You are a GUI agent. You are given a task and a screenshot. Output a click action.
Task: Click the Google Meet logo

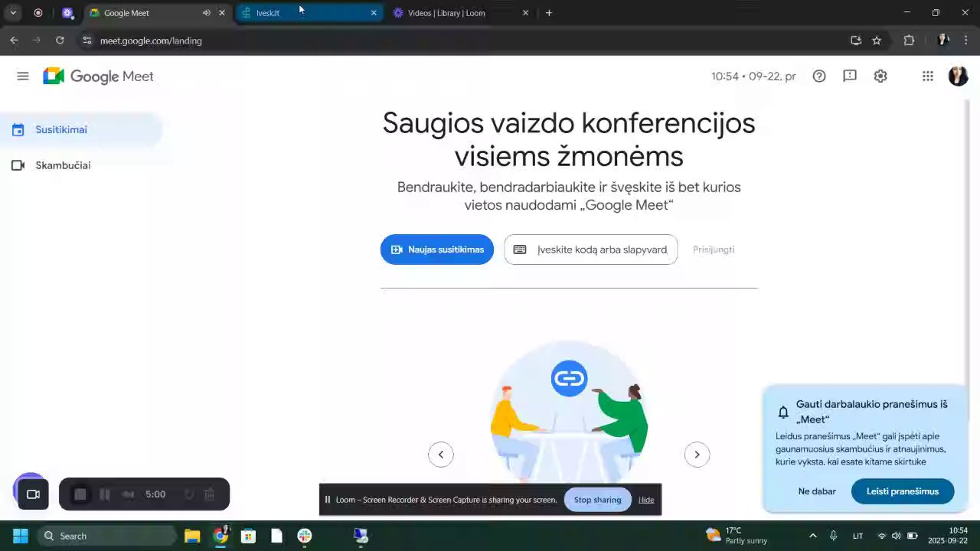[98, 76]
